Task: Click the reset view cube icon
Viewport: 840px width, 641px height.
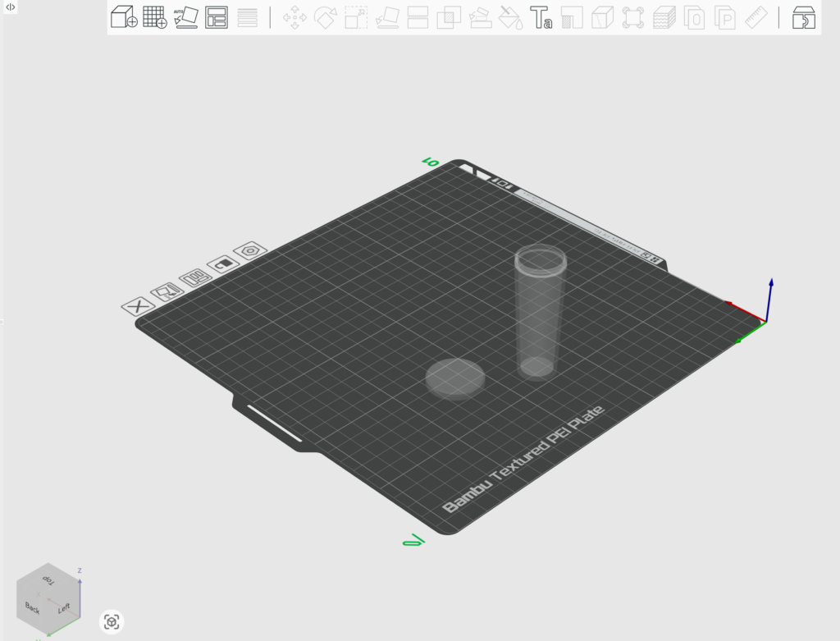Action: coord(112,621)
